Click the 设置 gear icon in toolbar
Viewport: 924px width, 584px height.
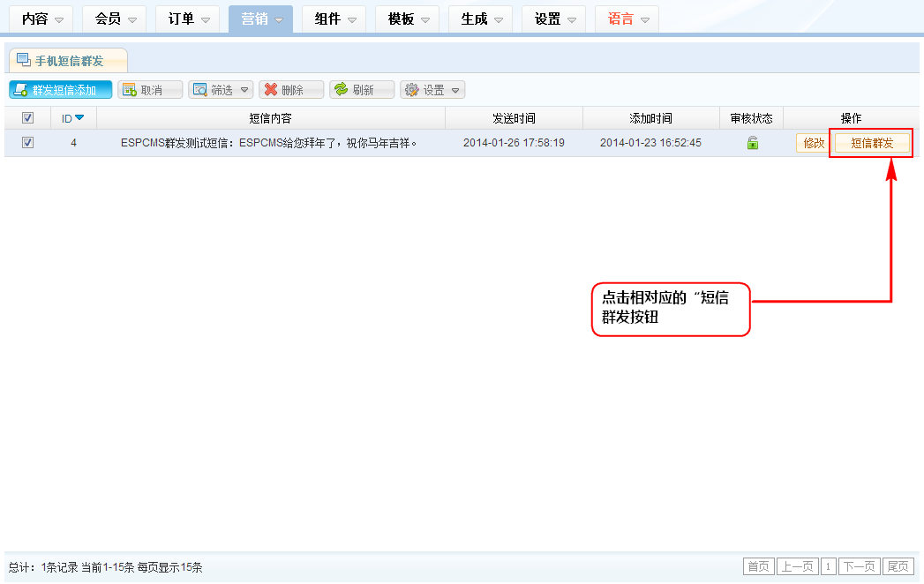(x=411, y=90)
